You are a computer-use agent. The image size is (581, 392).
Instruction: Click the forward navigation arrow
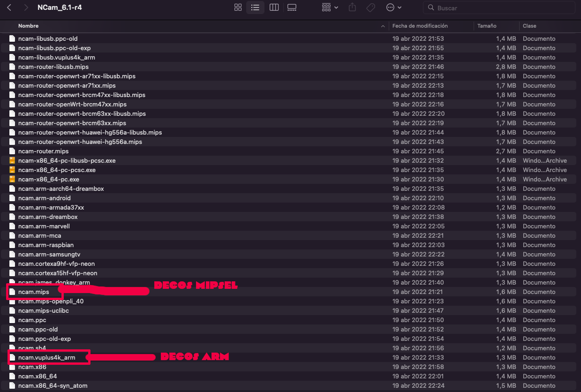[26, 8]
